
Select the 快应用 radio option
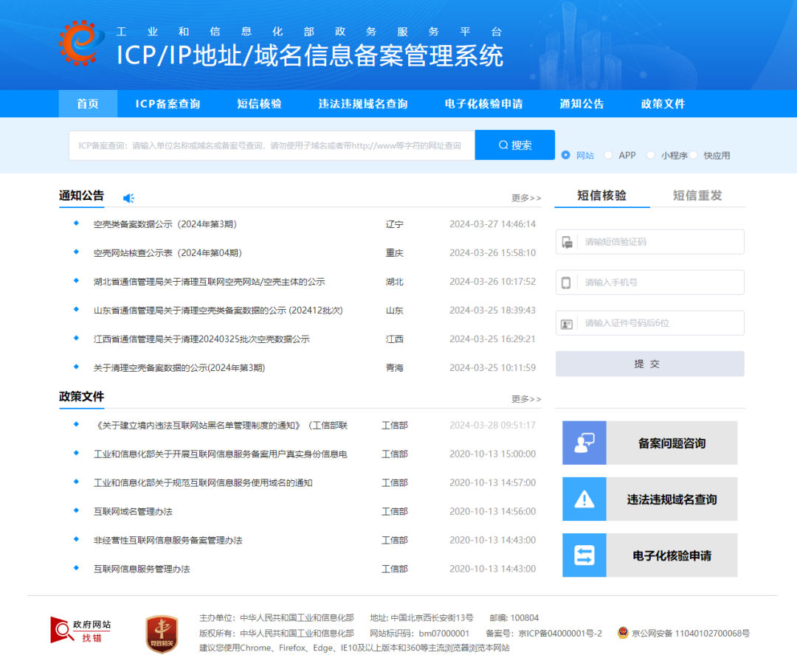694,155
